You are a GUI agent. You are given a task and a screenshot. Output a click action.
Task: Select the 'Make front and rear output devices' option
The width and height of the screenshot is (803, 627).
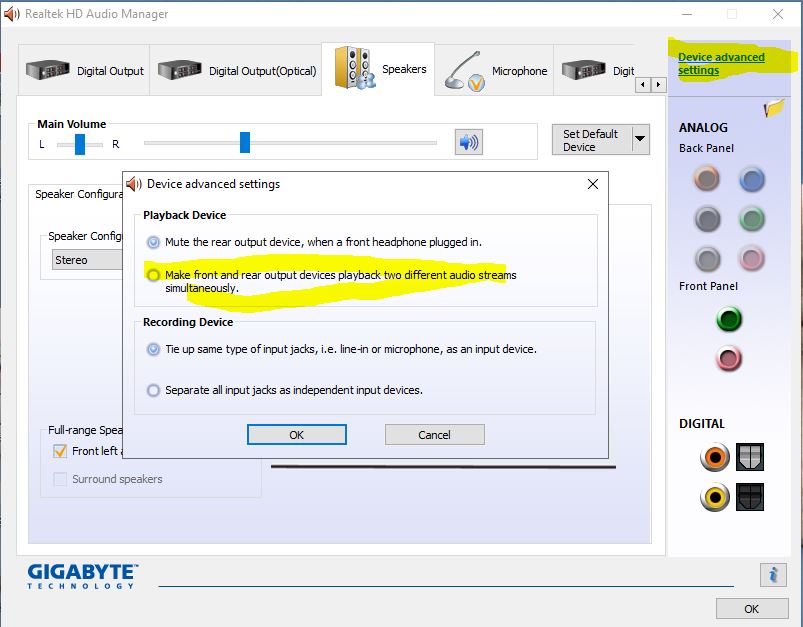pyautogui.click(x=153, y=275)
